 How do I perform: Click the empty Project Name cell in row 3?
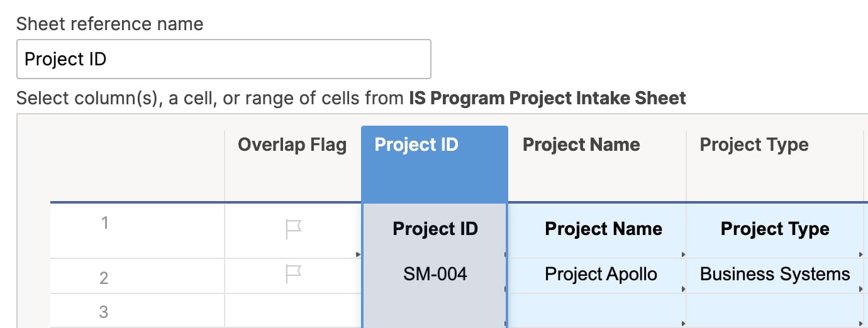coord(596,312)
